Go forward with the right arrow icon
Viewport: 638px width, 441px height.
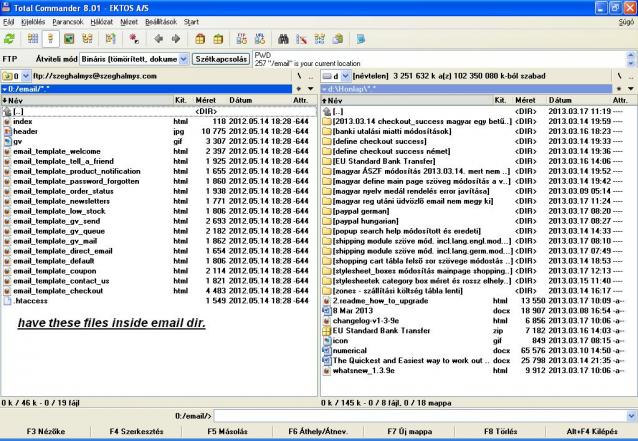(176, 39)
